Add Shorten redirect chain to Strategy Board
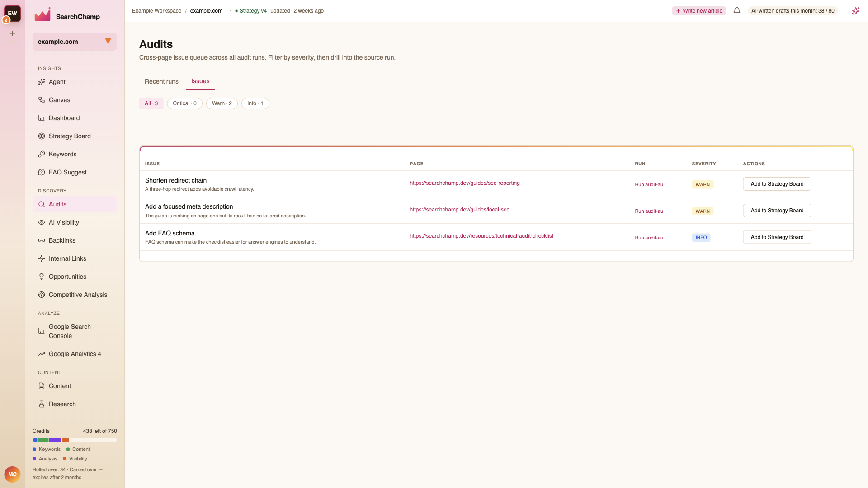This screenshot has width=868, height=488. pos(777,184)
